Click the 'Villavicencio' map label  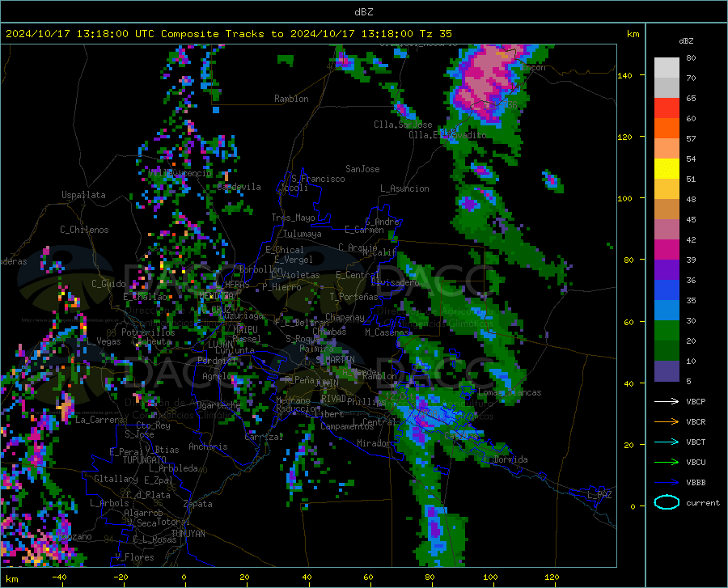click(x=180, y=173)
